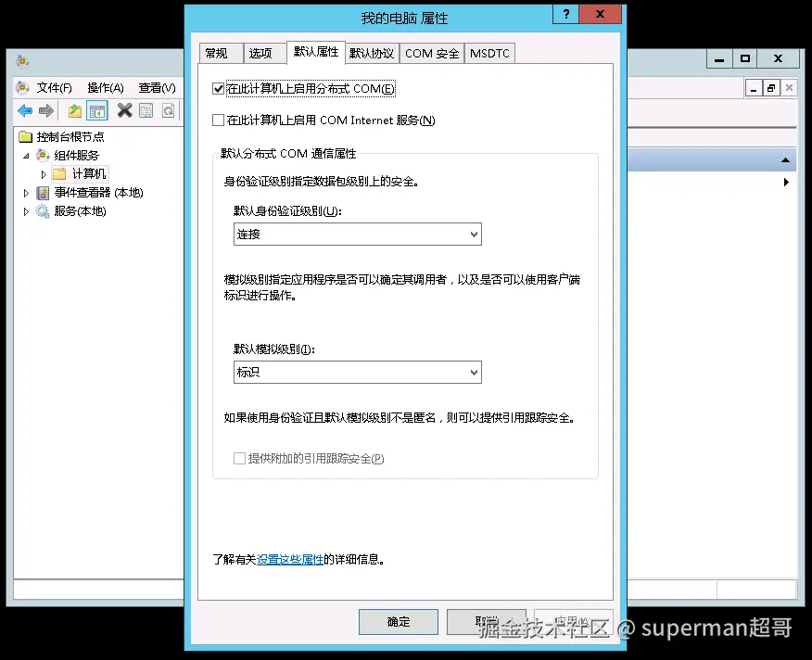812x660 pixels.
Task: Click the up one level folder icon
Action: pos(76,110)
